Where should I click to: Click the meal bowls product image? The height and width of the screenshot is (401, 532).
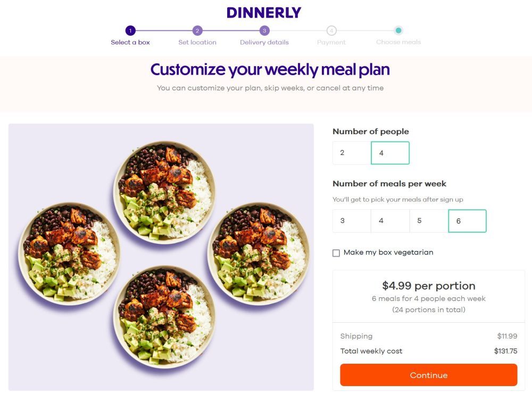click(161, 257)
